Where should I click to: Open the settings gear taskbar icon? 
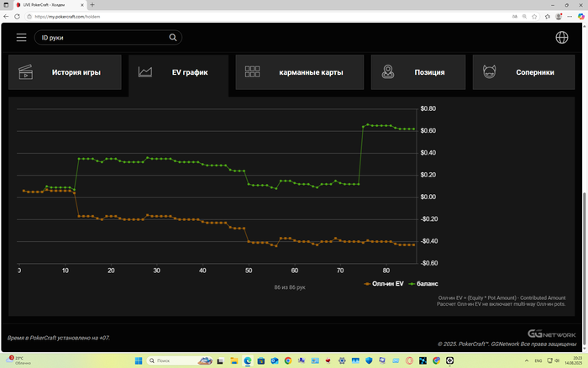(342, 360)
